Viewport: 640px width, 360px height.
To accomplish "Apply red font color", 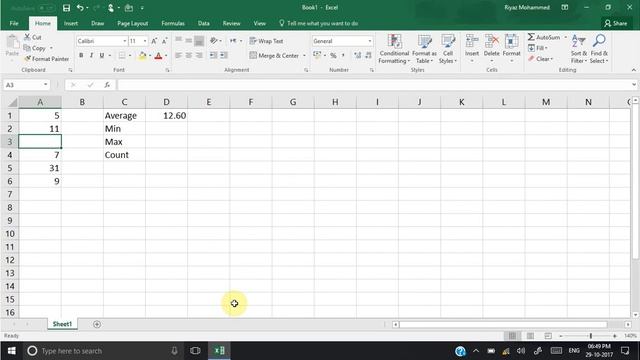I will pos(158,56).
